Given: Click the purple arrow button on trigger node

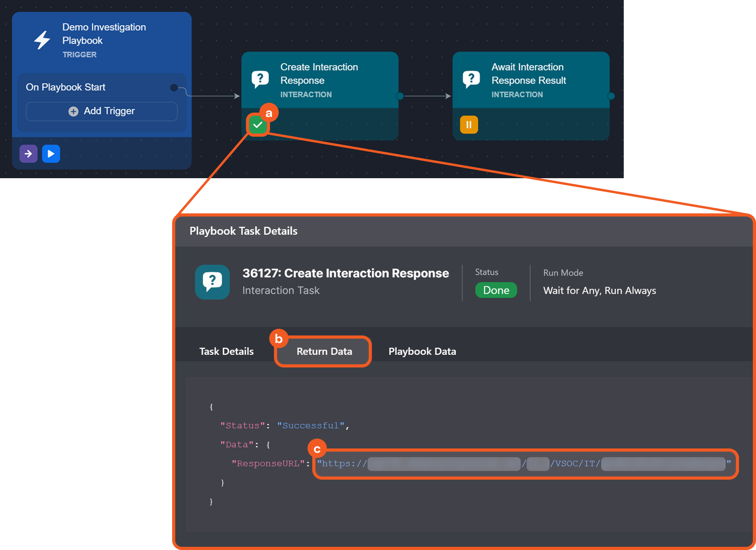Looking at the screenshot, I should 28,154.
